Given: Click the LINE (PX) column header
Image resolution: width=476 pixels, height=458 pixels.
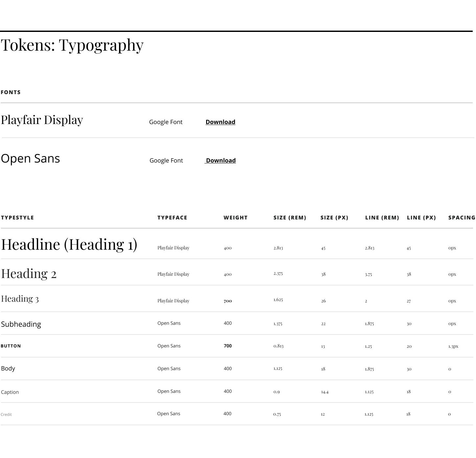Looking at the screenshot, I should (421, 218).
